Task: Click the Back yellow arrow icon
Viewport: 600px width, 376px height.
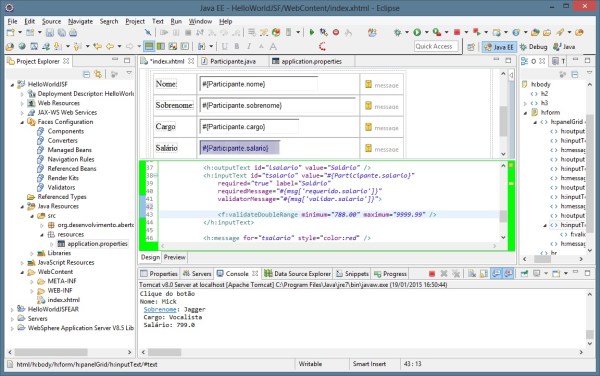Action: (110, 47)
